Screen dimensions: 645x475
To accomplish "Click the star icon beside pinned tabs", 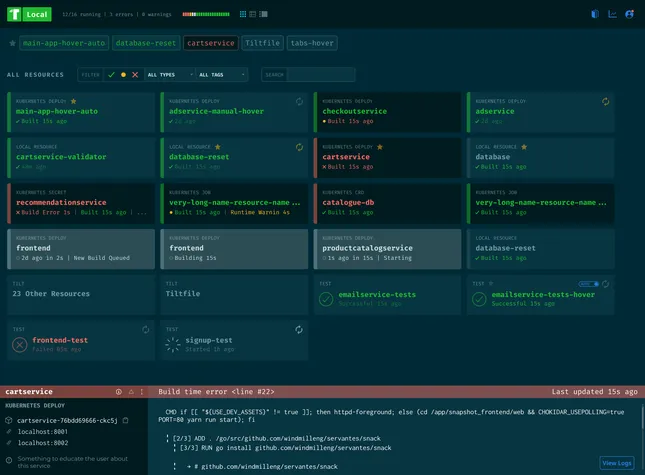I will pos(12,43).
